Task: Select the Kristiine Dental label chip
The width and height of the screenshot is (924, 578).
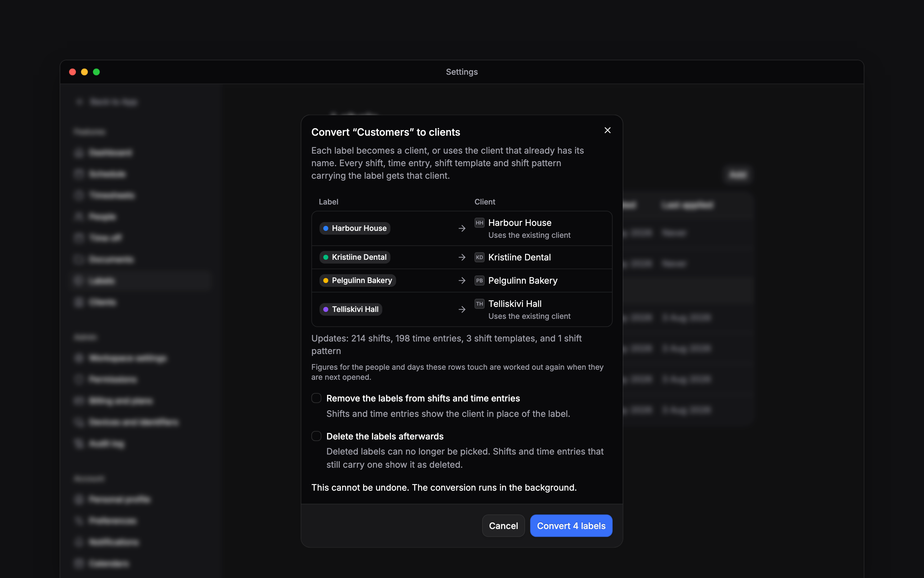Action: click(x=355, y=257)
